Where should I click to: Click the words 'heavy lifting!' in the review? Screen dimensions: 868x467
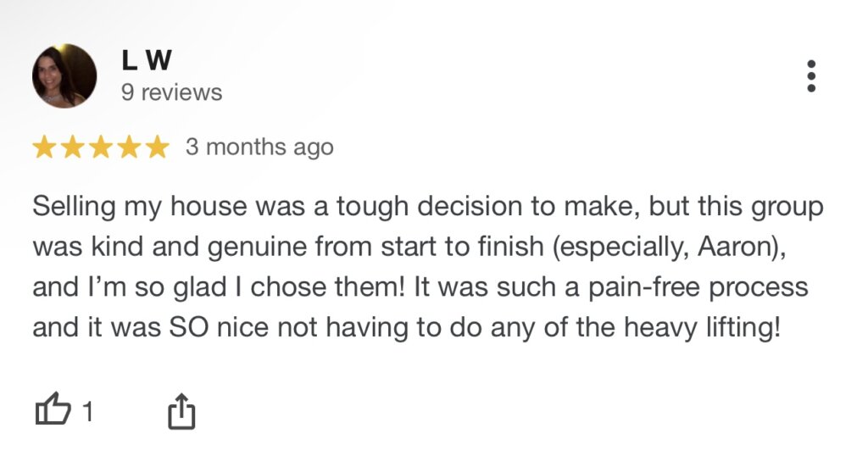point(703,327)
